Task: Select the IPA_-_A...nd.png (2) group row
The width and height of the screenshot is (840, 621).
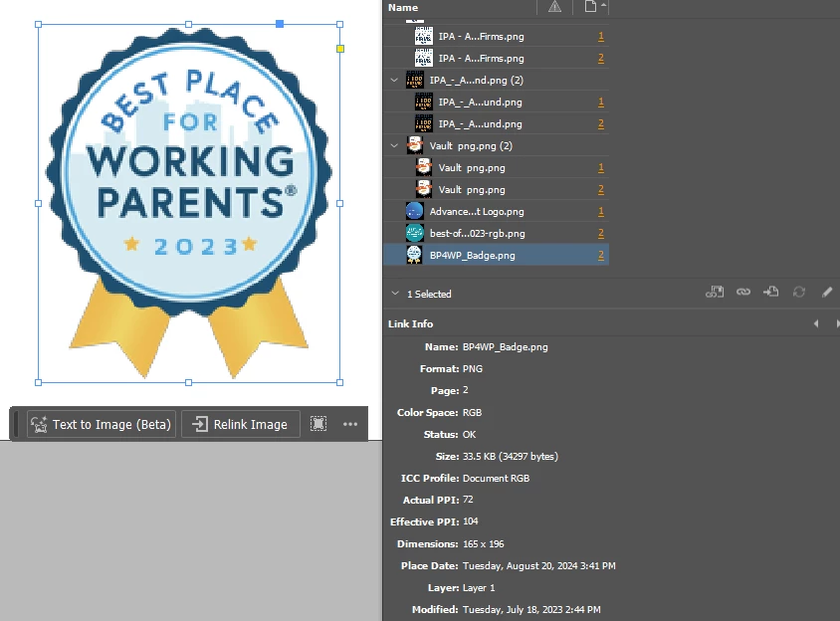Action: 496,80
